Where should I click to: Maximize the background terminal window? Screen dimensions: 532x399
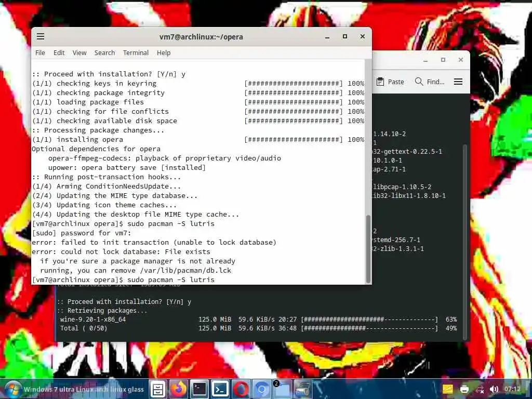443,60
